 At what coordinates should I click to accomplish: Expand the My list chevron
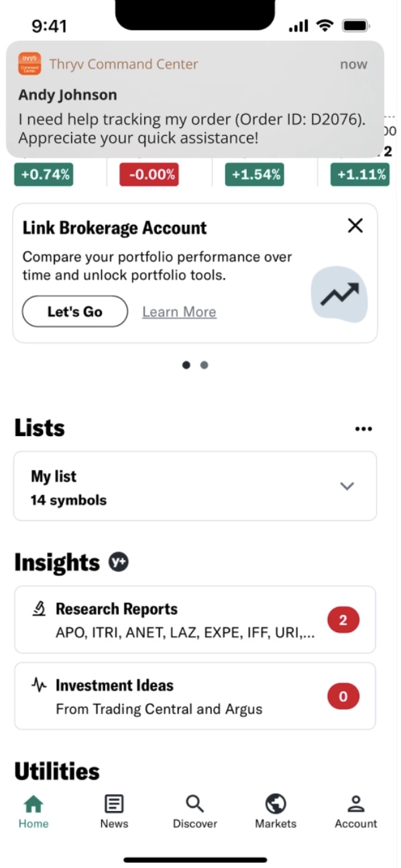point(347,486)
